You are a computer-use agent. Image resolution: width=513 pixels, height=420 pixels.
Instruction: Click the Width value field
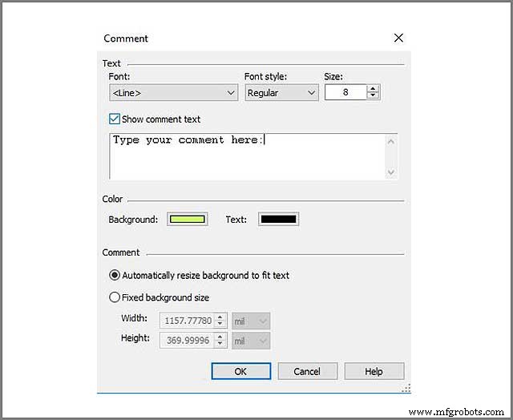[188, 321]
